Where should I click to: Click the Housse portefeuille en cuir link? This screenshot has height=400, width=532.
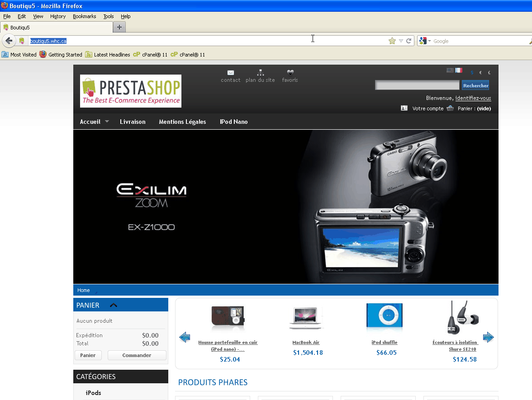point(228,346)
